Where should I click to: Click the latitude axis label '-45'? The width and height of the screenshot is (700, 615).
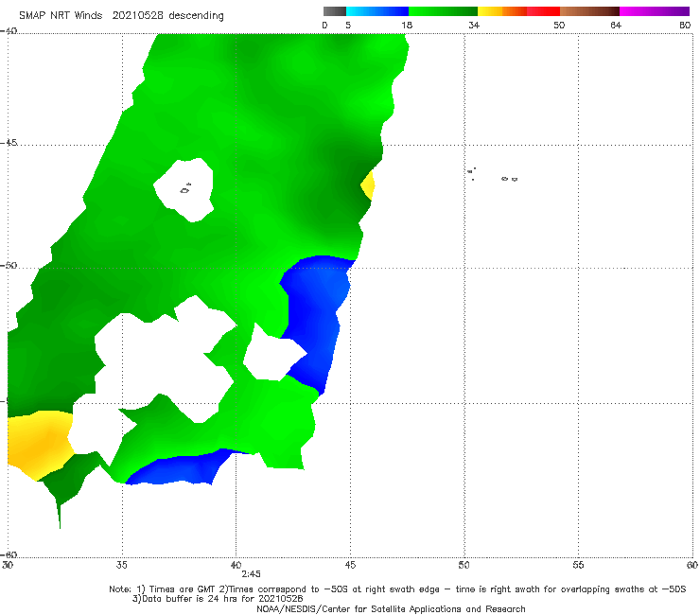pos(9,143)
